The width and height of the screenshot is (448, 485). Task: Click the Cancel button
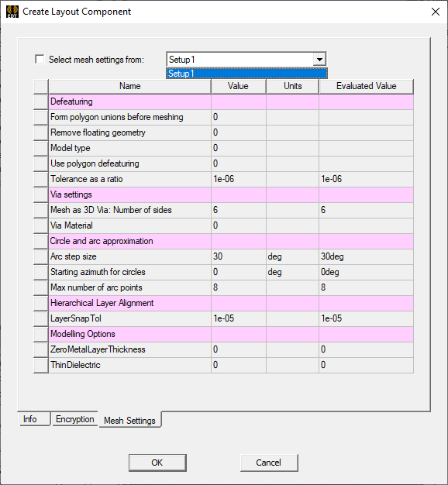coord(269,463)
